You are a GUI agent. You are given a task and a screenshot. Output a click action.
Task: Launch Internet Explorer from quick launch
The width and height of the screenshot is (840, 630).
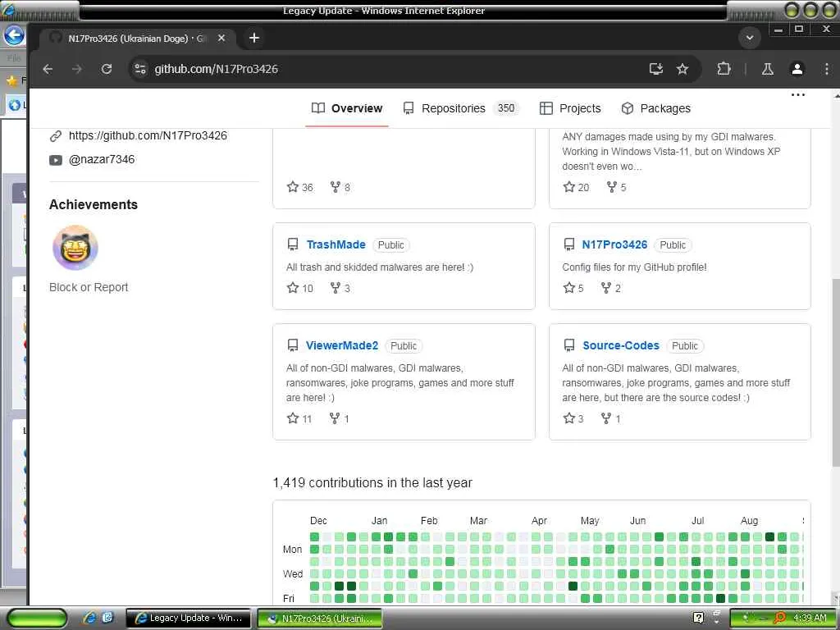click(89, 619)
